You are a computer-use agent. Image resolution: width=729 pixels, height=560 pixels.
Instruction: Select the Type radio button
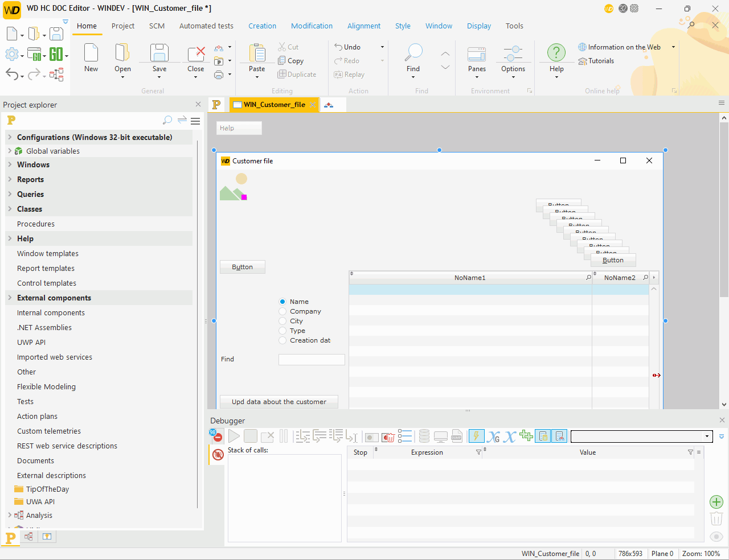tap(282, 331)
